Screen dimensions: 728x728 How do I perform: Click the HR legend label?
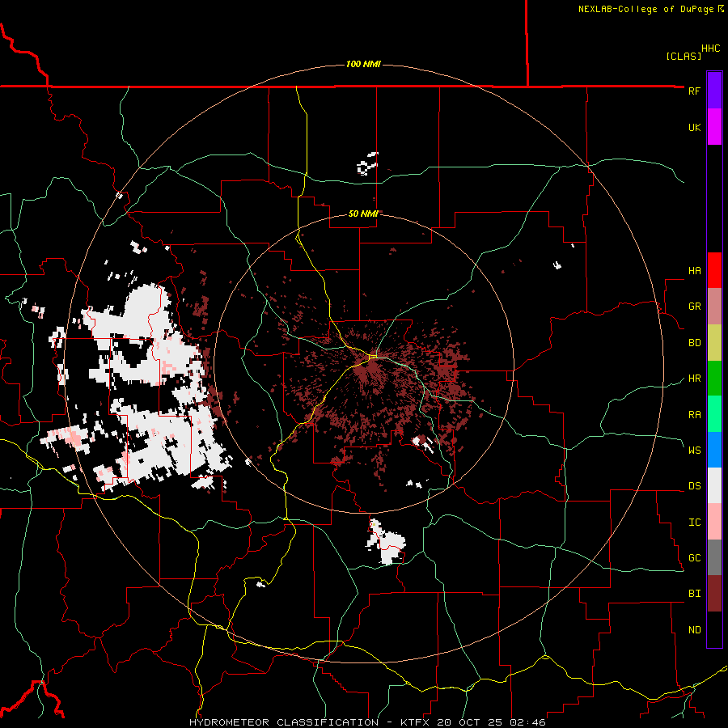pos(694,379)
